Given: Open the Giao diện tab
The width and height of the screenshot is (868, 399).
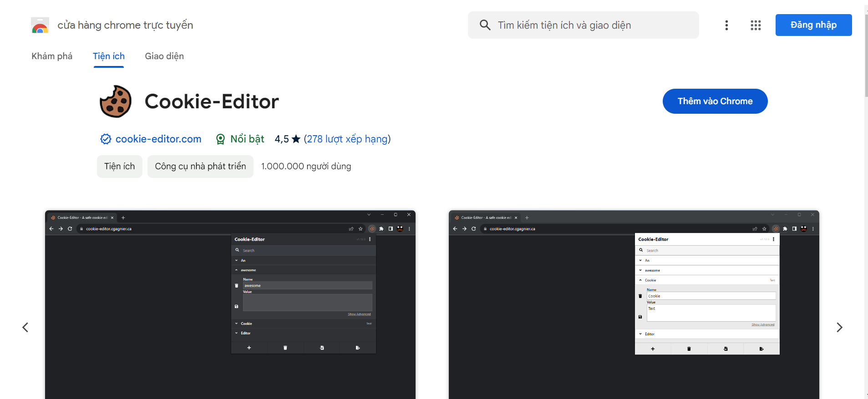Looking at the screenshot, I should click(164, 56).
